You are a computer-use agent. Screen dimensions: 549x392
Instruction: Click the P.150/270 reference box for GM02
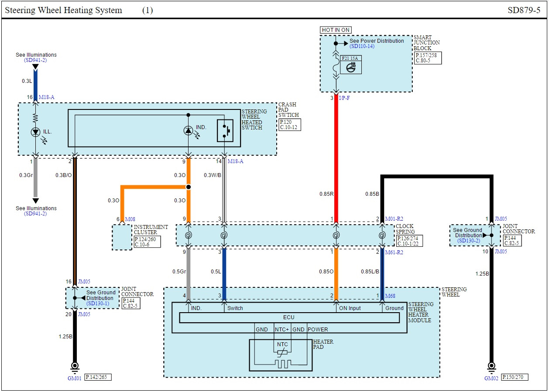(514, 377)
